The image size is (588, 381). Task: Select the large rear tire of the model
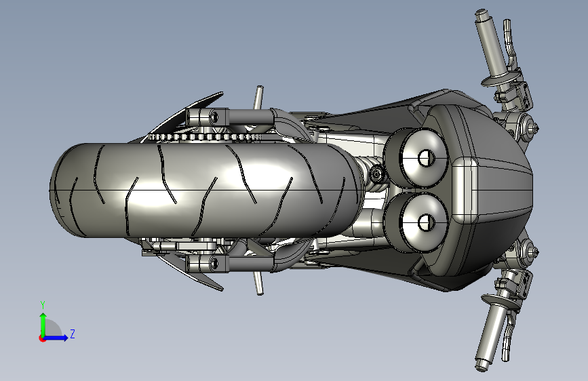(206, 190)
